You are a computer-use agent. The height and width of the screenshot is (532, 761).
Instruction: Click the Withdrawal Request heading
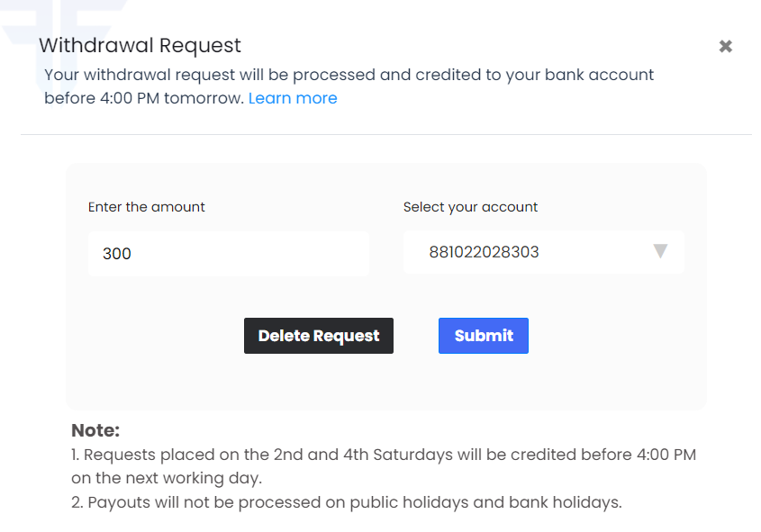(x=140, y=46)
